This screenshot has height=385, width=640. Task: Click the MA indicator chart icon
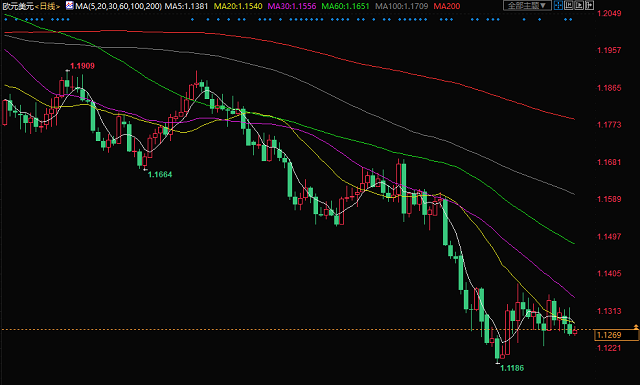tap(70, 6)
